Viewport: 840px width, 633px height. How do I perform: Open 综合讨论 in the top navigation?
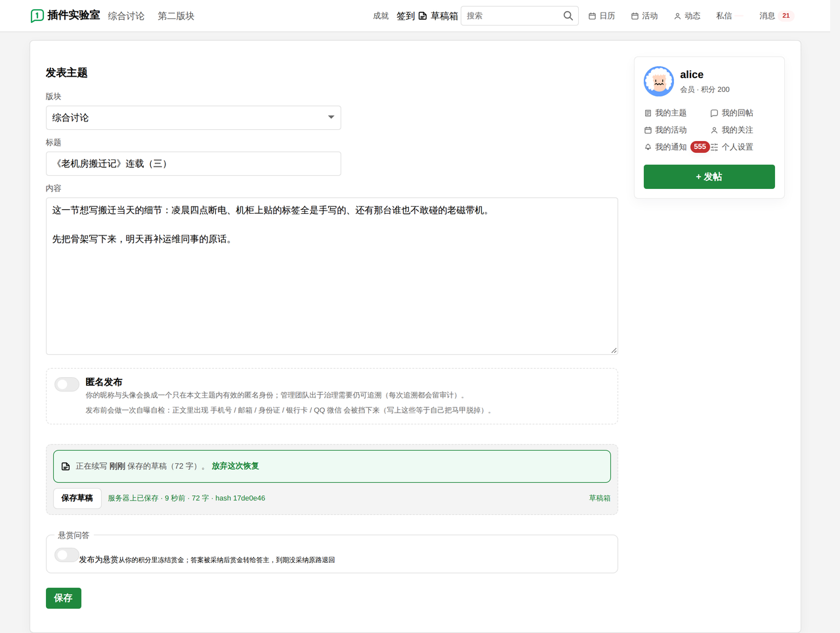click(x=126, y=16)
